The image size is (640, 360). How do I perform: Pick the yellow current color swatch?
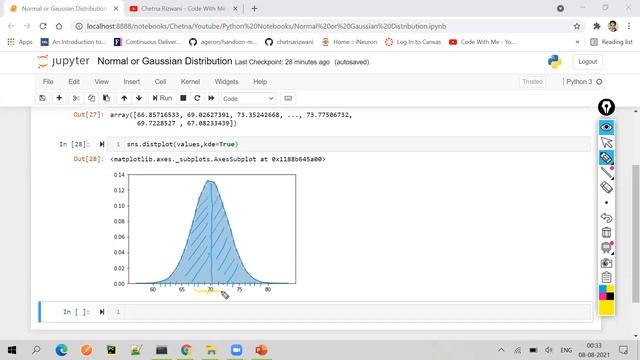coord(607,307)
